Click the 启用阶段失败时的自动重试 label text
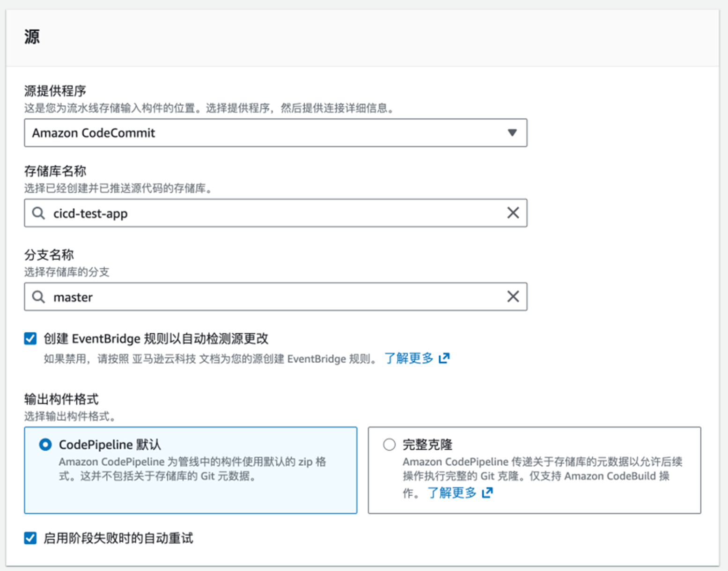The height and width of the screenshot is (571, 728). click(118, 538)
